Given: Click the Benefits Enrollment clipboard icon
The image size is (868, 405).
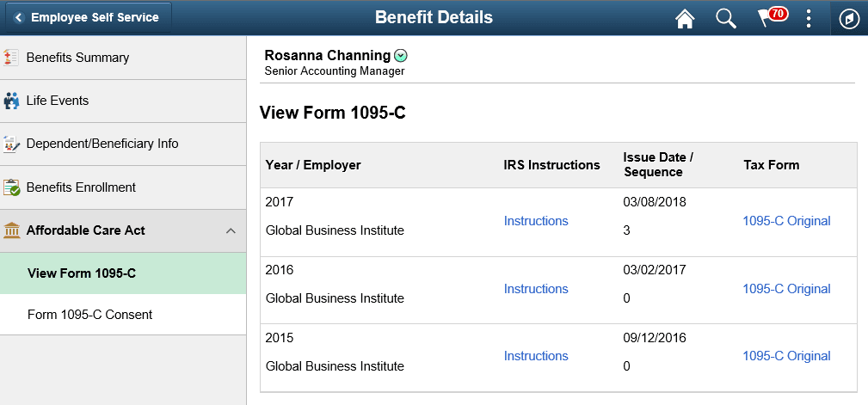Looking at the screenshot, I should click(x=11, y=187).
